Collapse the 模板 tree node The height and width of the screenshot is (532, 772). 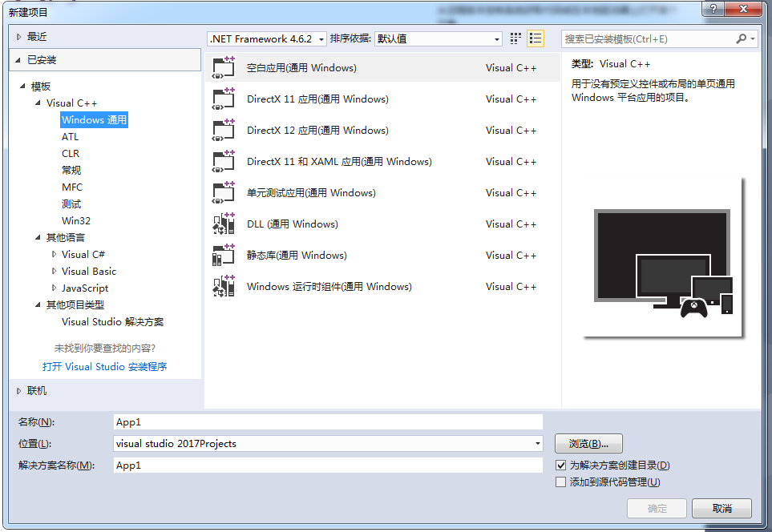[22, 86]
